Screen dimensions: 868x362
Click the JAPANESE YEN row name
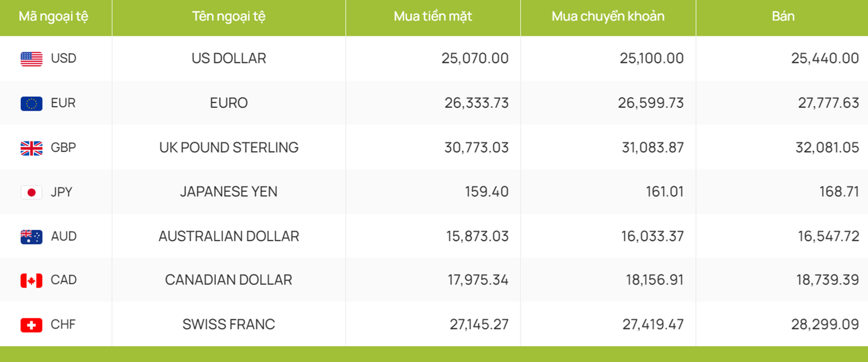click(229, 191)
